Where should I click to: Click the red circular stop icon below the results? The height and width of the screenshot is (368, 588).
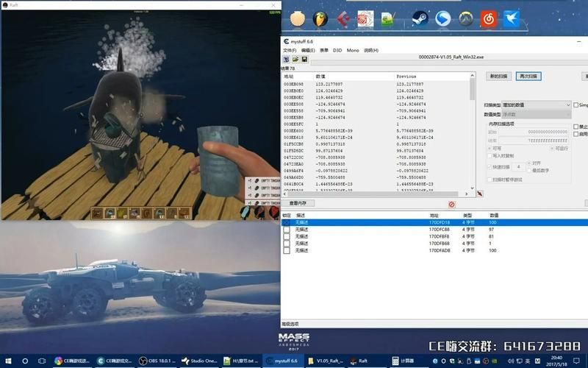pyautogui.click(x=451, y=205)
